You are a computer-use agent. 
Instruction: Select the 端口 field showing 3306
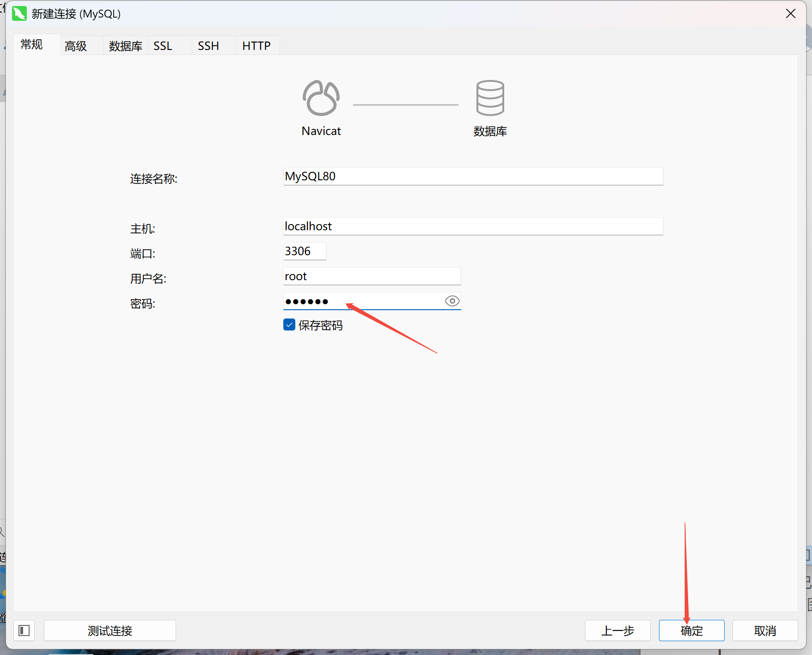pyautogui.click(x=305, y=251)
